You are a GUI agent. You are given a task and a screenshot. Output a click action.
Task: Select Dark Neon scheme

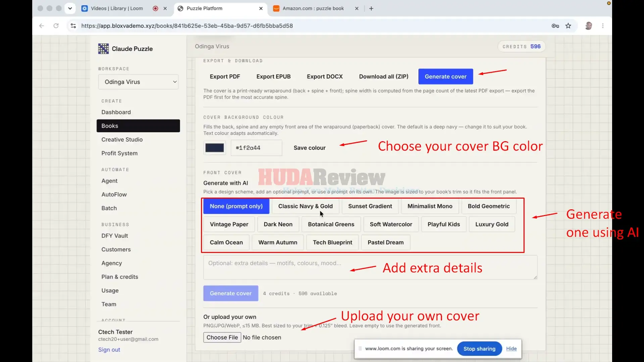pyautogui.click(x=278, y=224)
